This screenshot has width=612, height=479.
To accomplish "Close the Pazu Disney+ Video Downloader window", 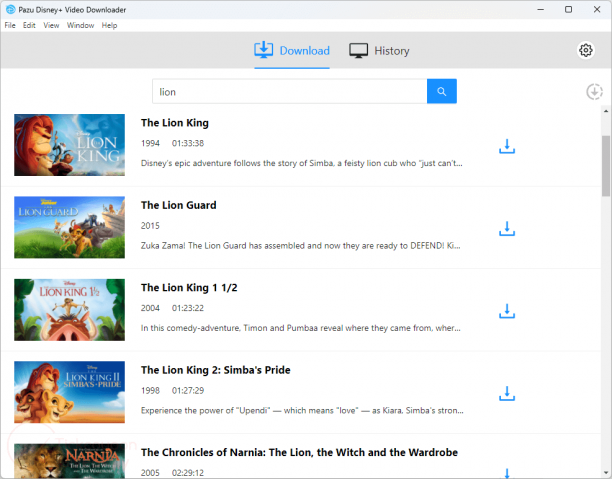I will coord(597,9).
